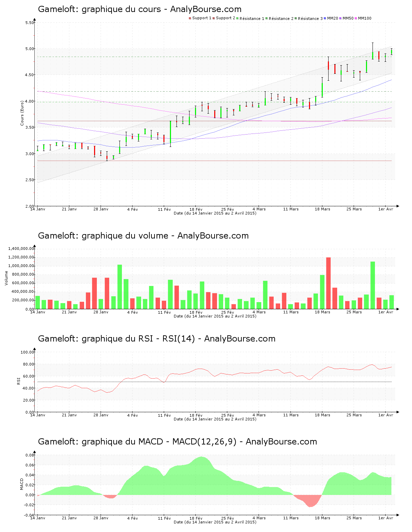Screen dimensions: 412x532
Task: Click '25 Mars' date under volume chart
Action: click(354, 312)
